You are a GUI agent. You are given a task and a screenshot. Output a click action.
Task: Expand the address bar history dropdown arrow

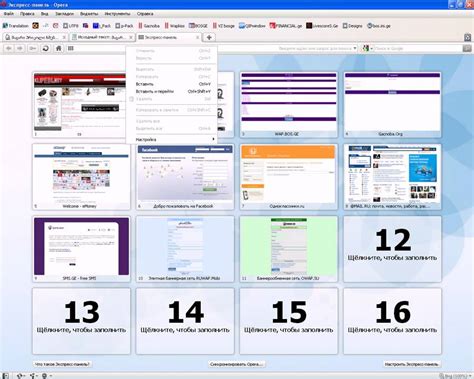tap(355, 48)
